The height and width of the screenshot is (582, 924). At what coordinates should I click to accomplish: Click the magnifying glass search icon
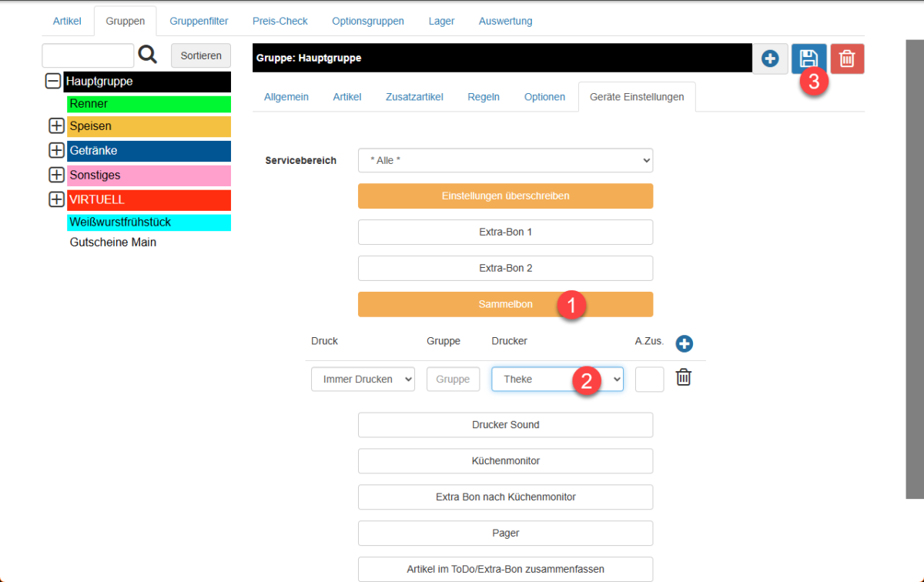tap(147, 55)
